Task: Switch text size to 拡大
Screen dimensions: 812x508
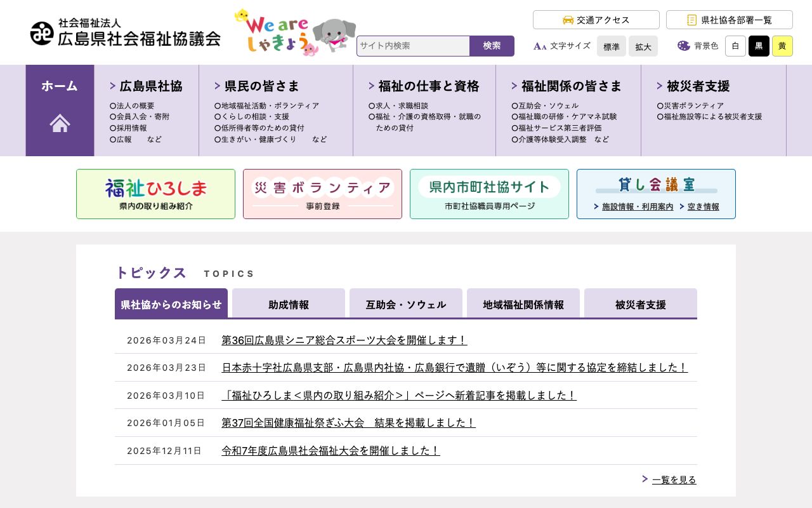Action: coord(643,46)
